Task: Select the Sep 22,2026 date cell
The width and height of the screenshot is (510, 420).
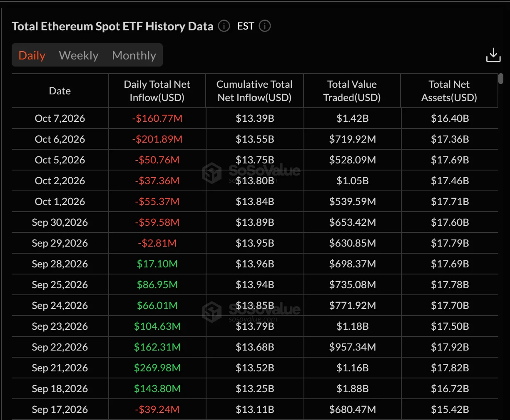Action: 60,347
